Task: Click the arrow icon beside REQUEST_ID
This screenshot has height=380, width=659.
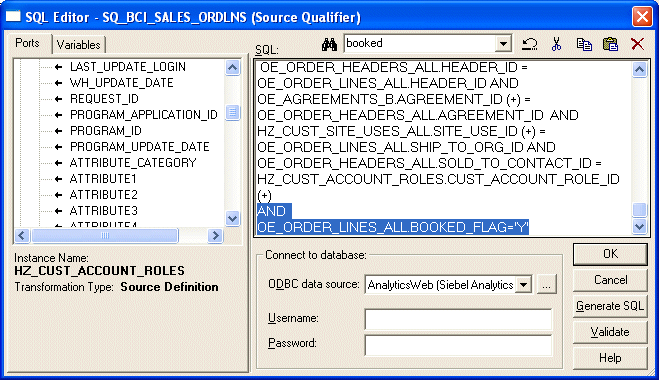Action: [58, 99]
